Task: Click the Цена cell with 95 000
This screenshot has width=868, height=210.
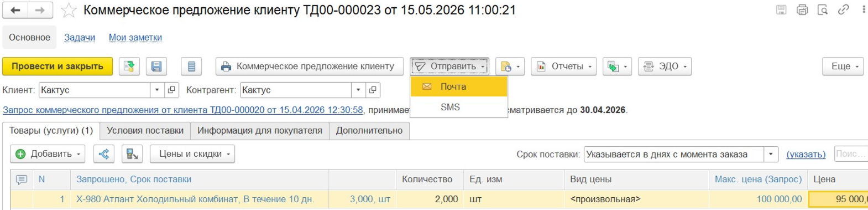Action: tap(838, 199)
